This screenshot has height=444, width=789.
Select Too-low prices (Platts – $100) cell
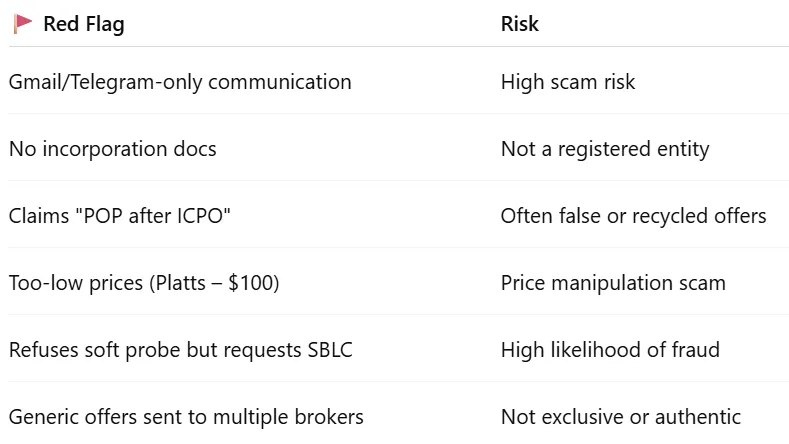144,283
